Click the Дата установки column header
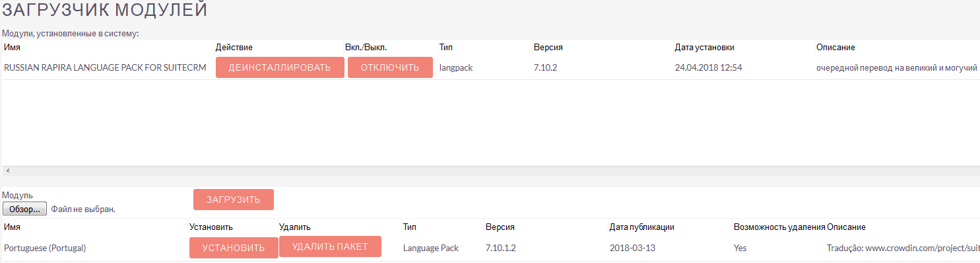This screenshot has height=263, width=980. click(x=704, y=48)
